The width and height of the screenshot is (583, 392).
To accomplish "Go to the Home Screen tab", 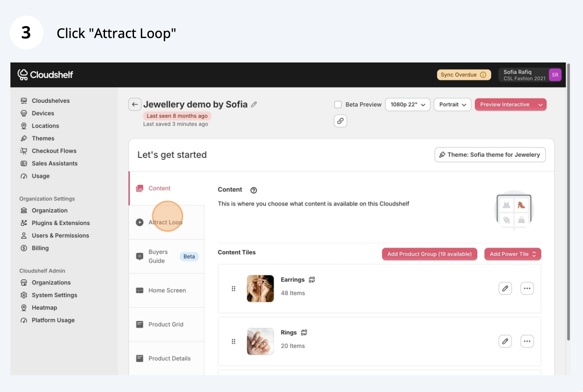I will [167, 290].
